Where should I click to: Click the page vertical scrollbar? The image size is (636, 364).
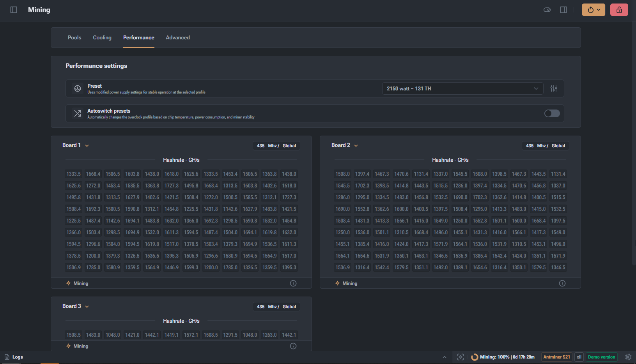pyautogui.click(x=634, y=144)
